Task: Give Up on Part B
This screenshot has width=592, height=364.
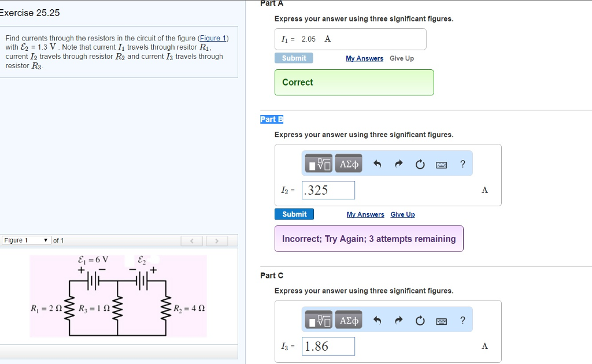Action: click(x=402, y=214)
